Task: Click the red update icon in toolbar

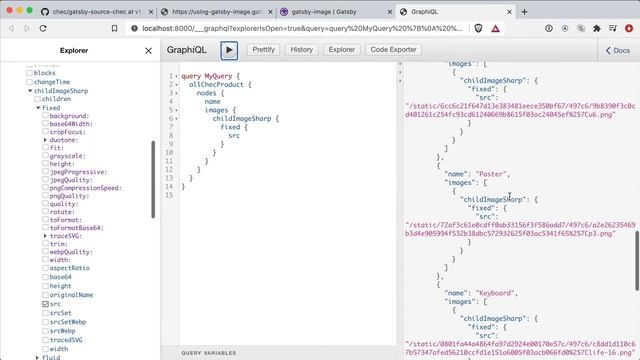Action: [x=629, y=28]
